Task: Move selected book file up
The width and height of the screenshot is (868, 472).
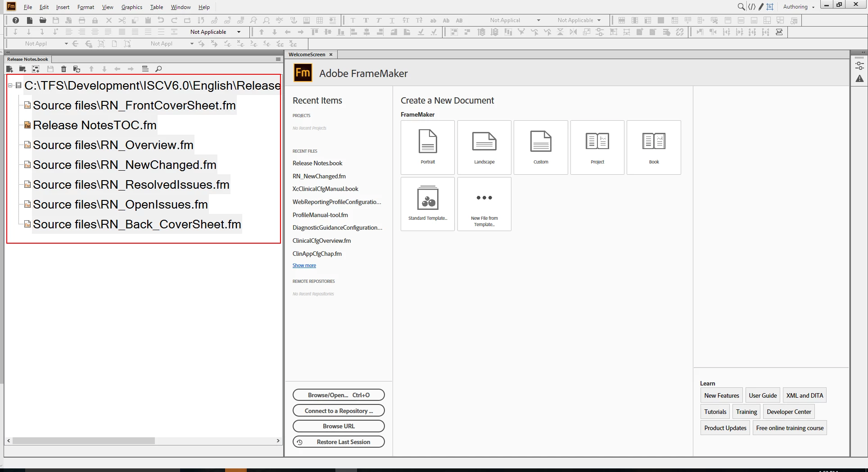Action: (91, 69)
